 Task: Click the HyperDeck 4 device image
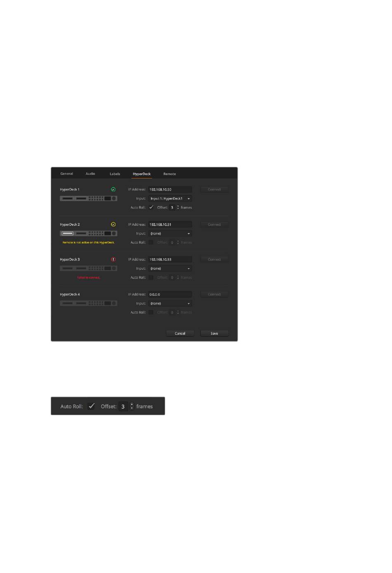pyautogui.click(x=88, y=303)
